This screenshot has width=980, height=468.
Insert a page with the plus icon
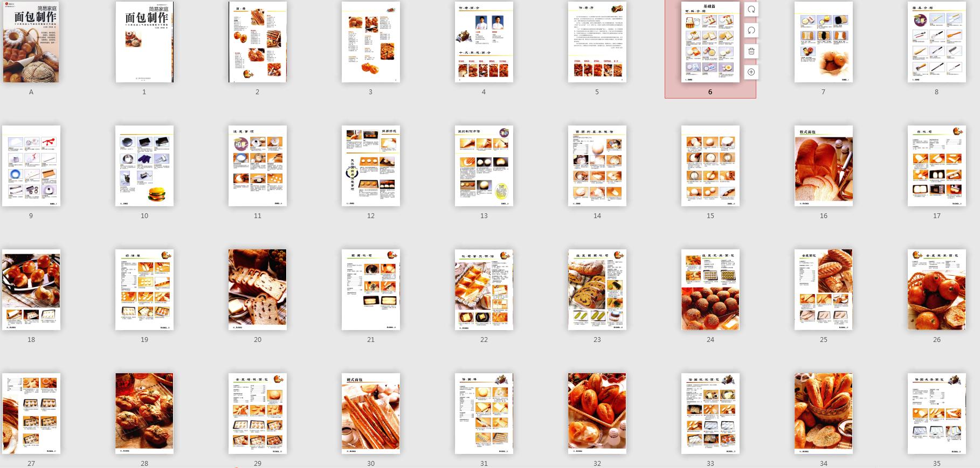[x=751, y=72]
